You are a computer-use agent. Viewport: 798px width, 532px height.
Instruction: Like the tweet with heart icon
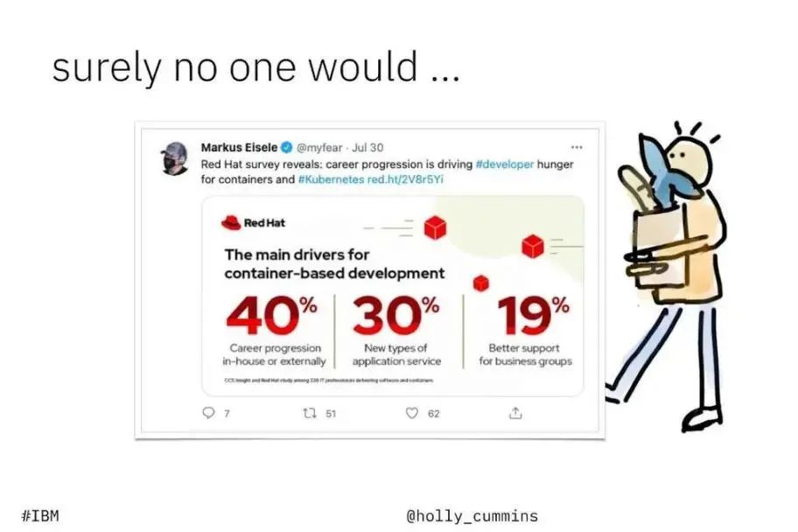pyautogui.click(x=412, y=413)
